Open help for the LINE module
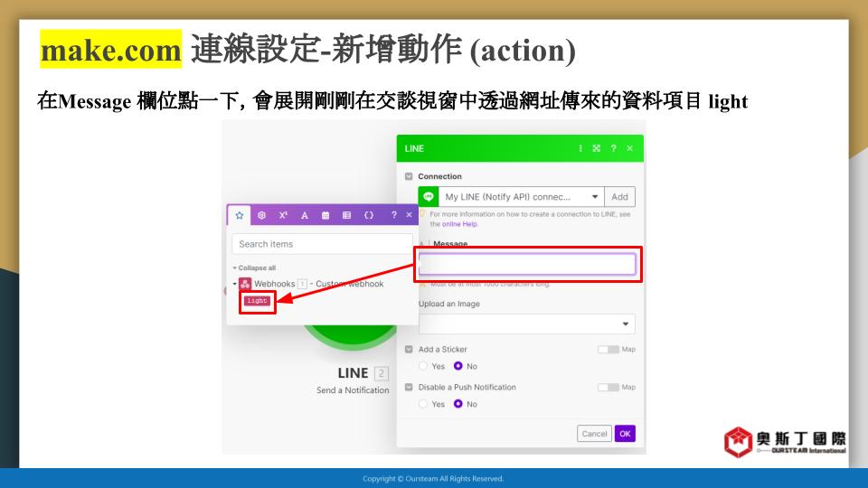 (613, 148)
